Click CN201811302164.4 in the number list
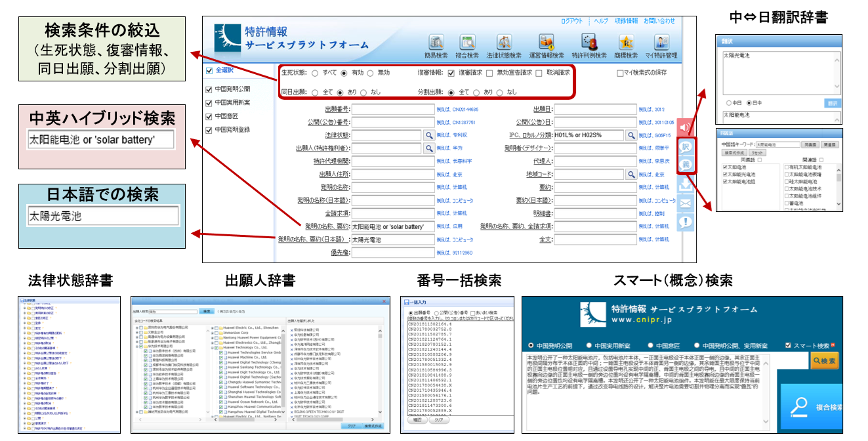 point(430,324)
